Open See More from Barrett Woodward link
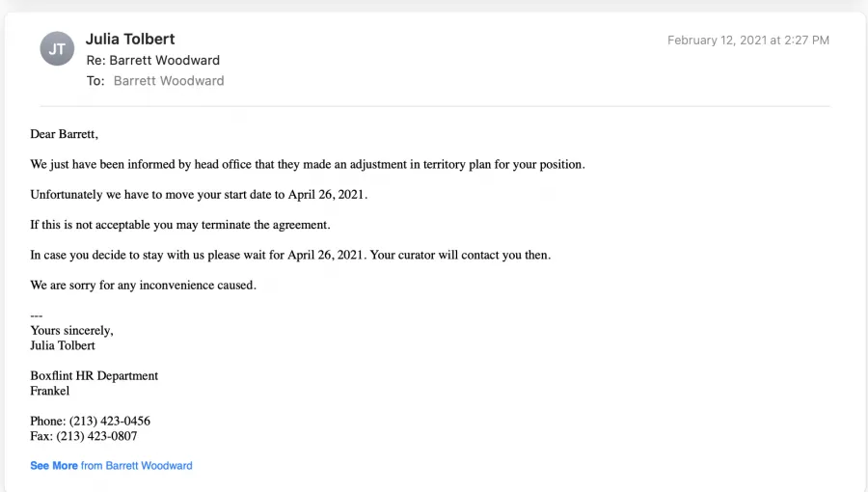This screenshot has width=868, height=492. pyautogui.click(x=111, y=465)
